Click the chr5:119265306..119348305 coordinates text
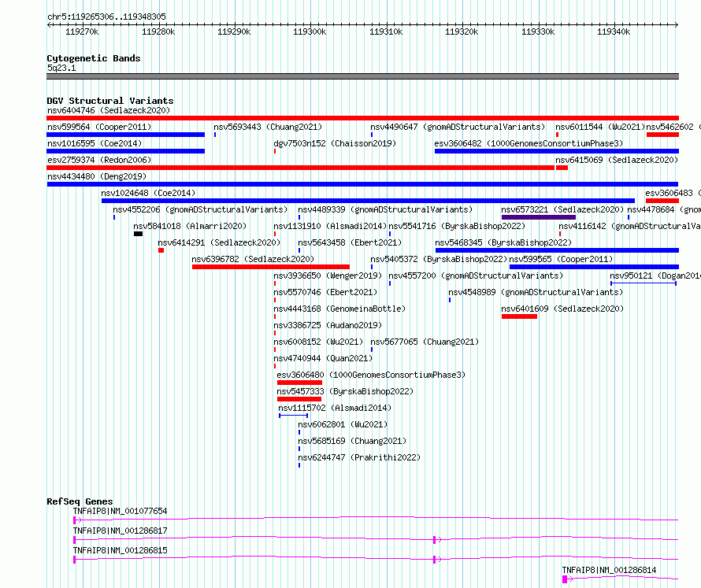701x588 pixels. [106, 17]
